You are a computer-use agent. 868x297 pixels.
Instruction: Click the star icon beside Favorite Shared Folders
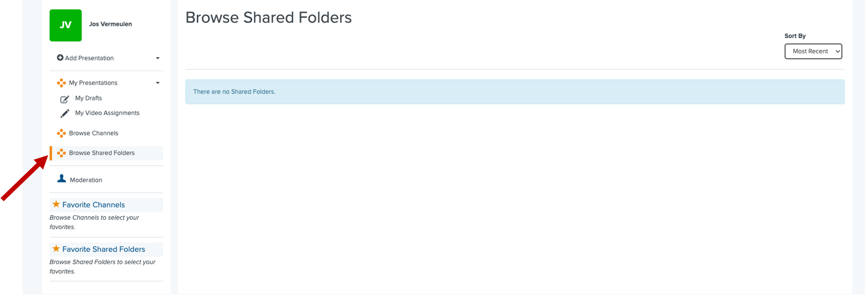click(56, 248)
